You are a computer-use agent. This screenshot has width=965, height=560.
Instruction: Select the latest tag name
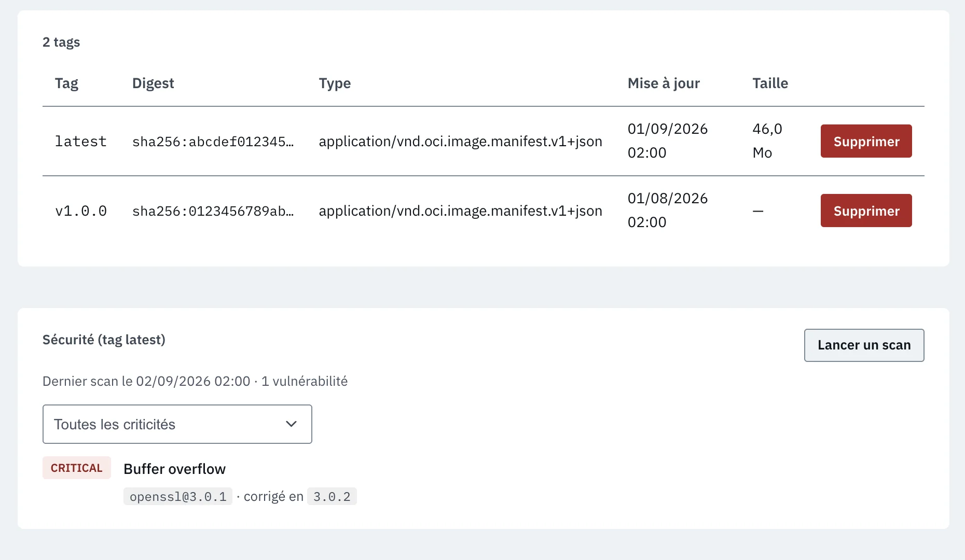81,142
